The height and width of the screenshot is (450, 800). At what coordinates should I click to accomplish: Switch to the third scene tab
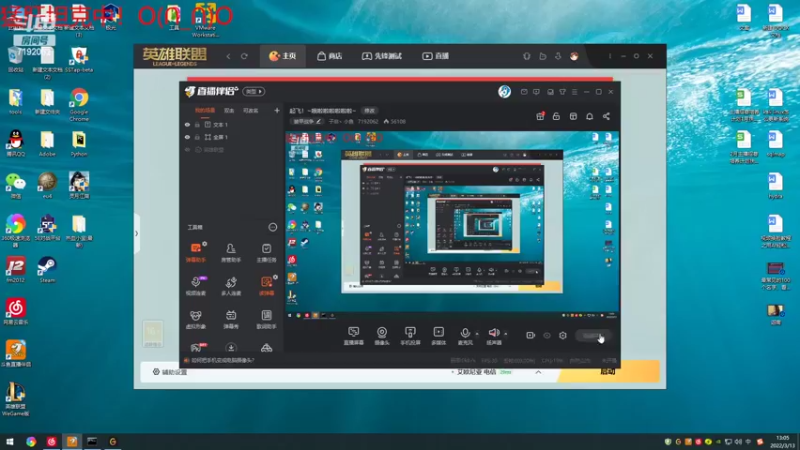(x=251, y=110)
